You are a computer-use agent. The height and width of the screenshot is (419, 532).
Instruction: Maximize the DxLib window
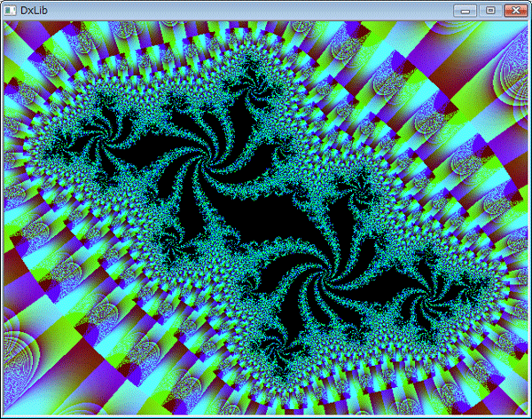click(x=490, y=11)
